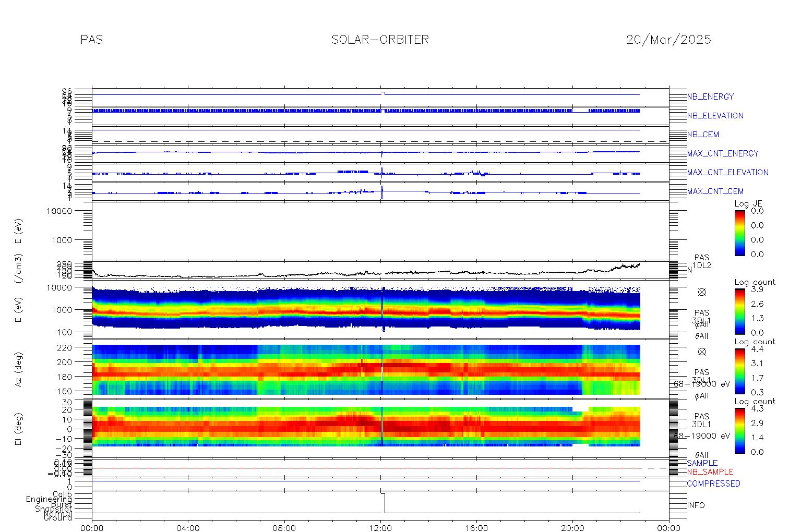Click the 08:00 time axis label

coord(284,528)
